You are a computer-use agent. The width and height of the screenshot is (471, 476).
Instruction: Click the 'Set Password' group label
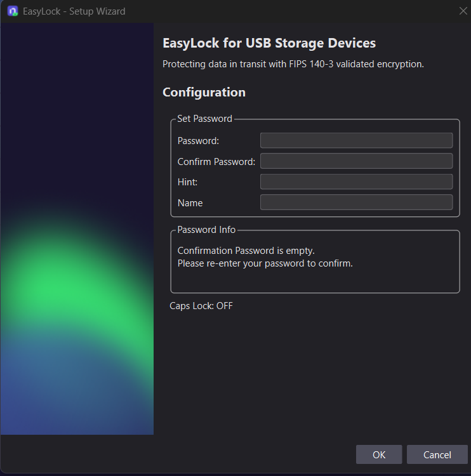coord(204,119)
